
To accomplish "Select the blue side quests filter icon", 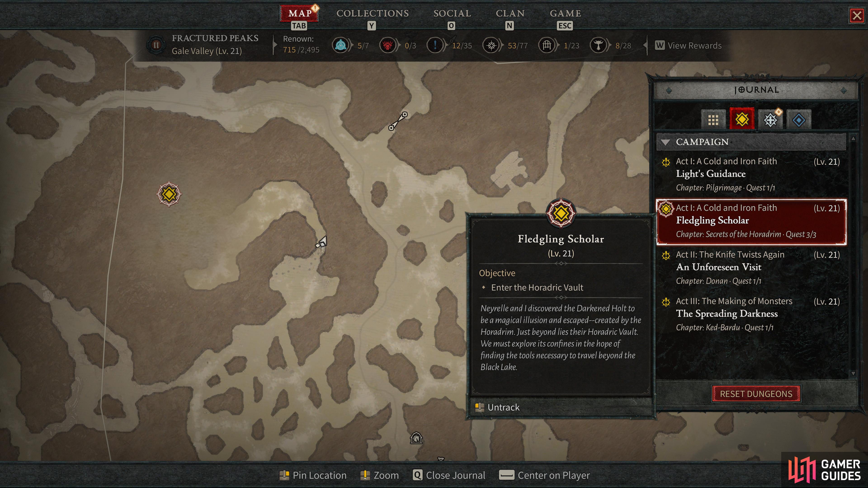I will pos(799,120).
